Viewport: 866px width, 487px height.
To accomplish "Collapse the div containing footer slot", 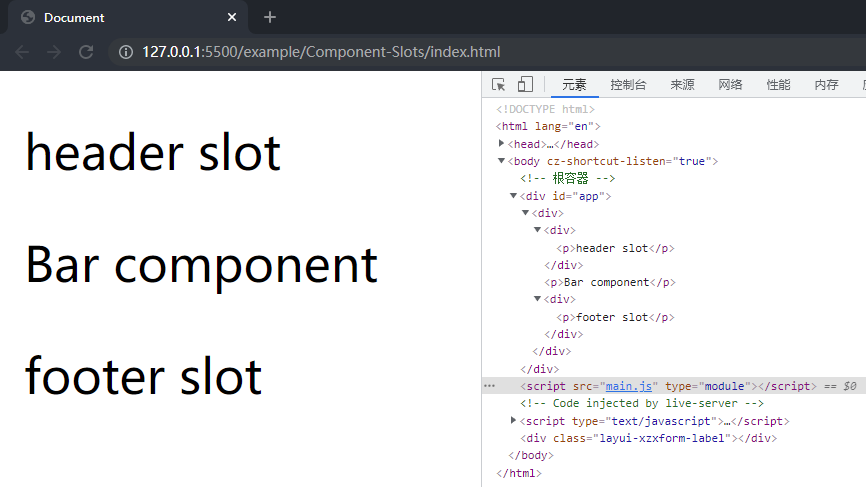I will pyautogui.click(x=537, y=299).
